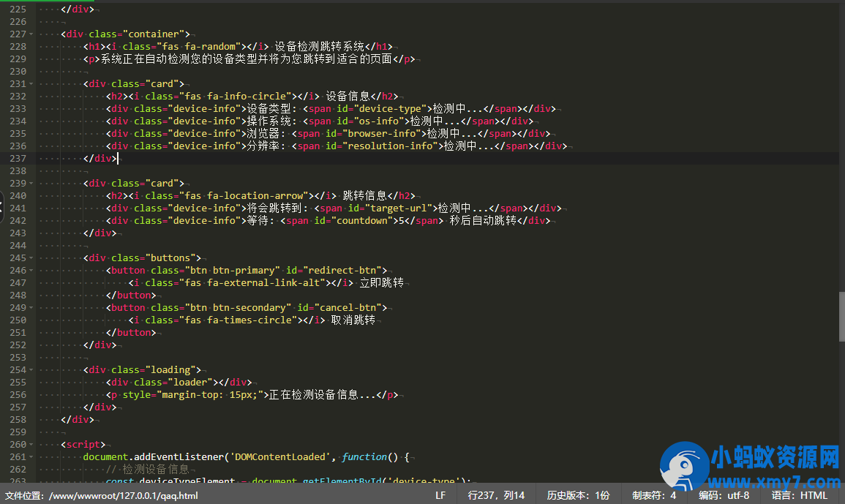Fold the script block at line 260

[31, 445]
